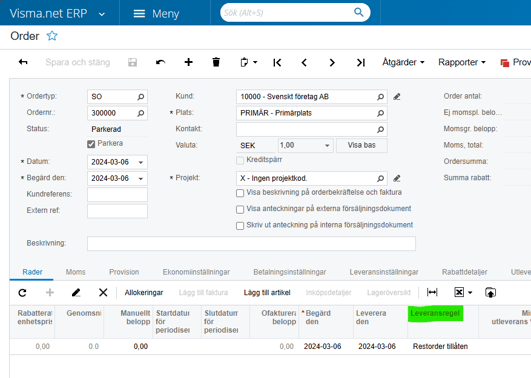Undo changes with the curved arrow icon
The image size is (531, 378).
tap(161, 62)
